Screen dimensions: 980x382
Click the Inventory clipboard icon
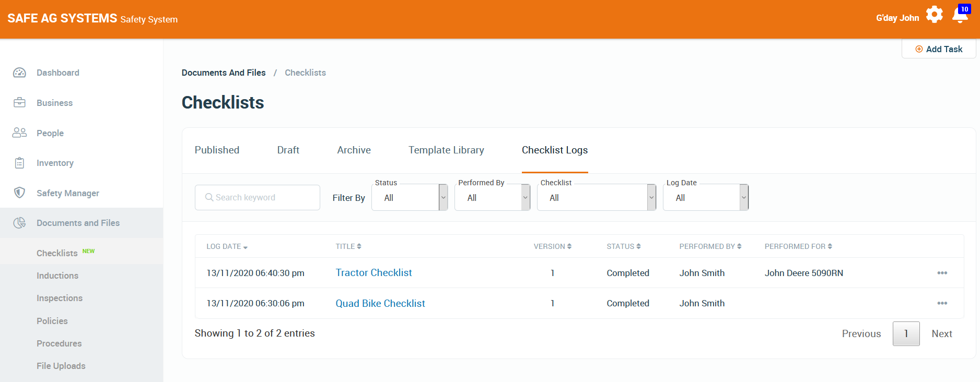tap(19, 163)
